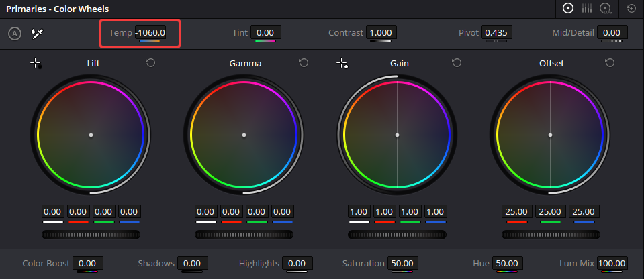This screenshot has width=644, height=279.
Task: Click the Gain green value field
Action: (410, 212)
